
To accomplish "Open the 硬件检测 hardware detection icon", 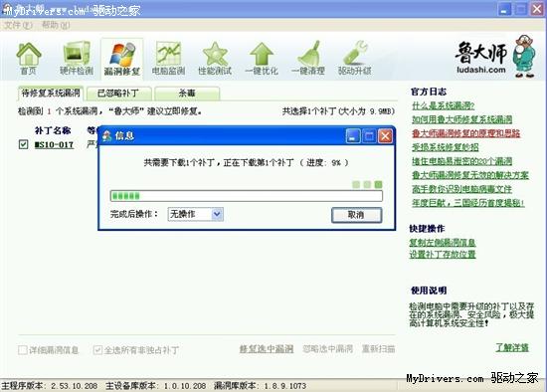I will 76,58.
